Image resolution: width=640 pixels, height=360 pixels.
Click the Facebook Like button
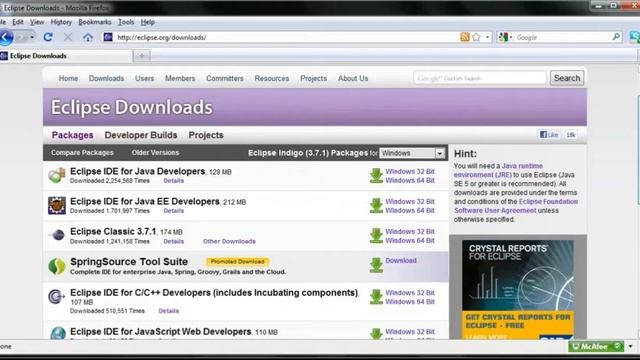pos(549,135)
